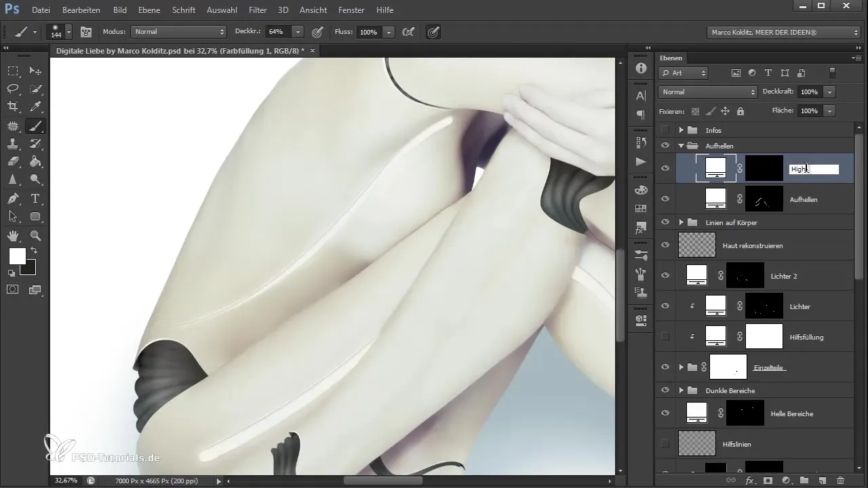
Task: Open the Fluss flow dropdown arrow
Action: [x=389, y=32]
